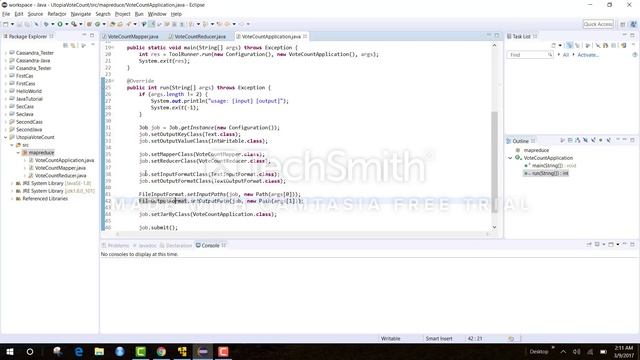
Task: Click Collapse All in Package Explorer toolbar
Action: [65, 45]
